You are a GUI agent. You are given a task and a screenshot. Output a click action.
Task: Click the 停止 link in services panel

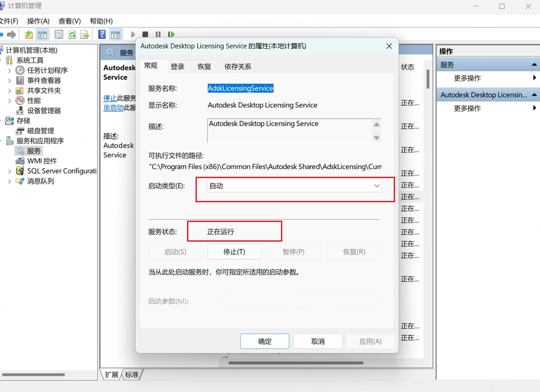click(110, 98)
